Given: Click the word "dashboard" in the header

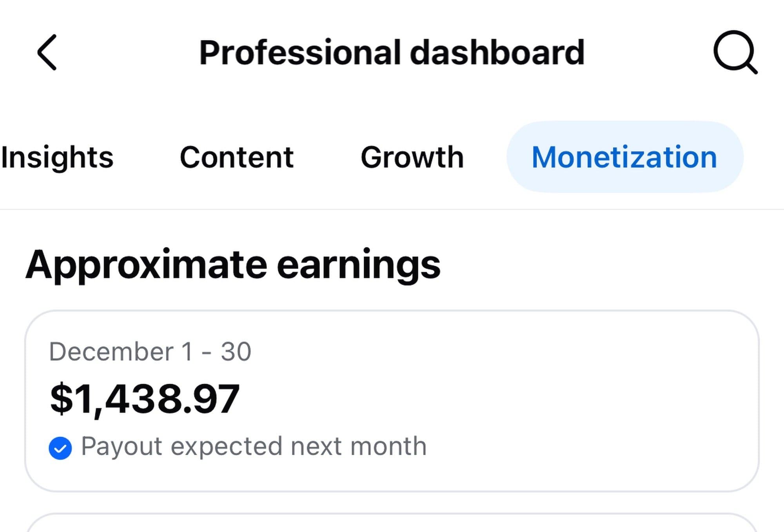Looking at the screenshot, I should pyautogui.click(x=497, y=53).
